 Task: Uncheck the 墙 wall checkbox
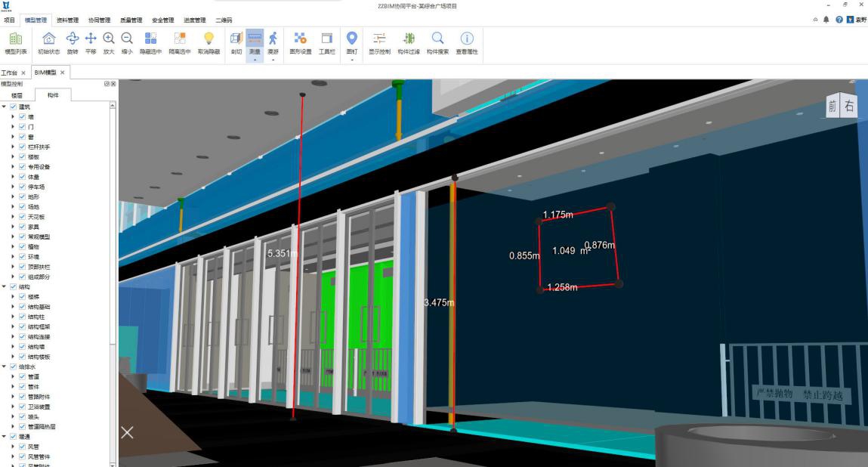click(22, 117)
